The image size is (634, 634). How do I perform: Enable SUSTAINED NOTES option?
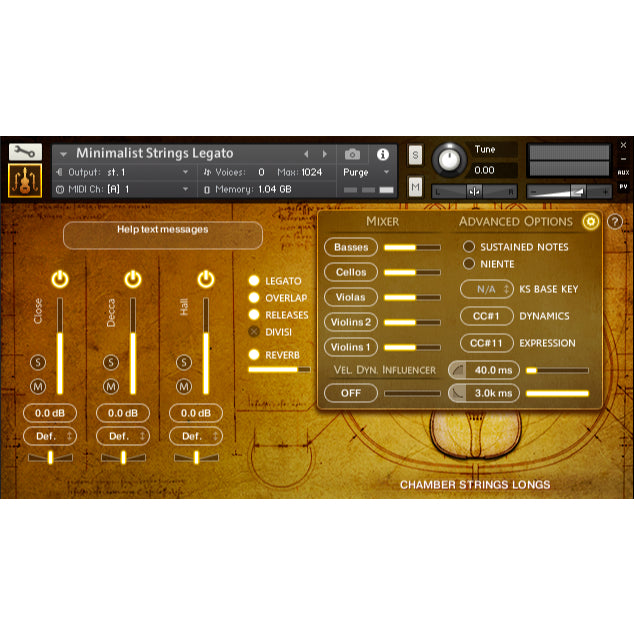point(469,246)
